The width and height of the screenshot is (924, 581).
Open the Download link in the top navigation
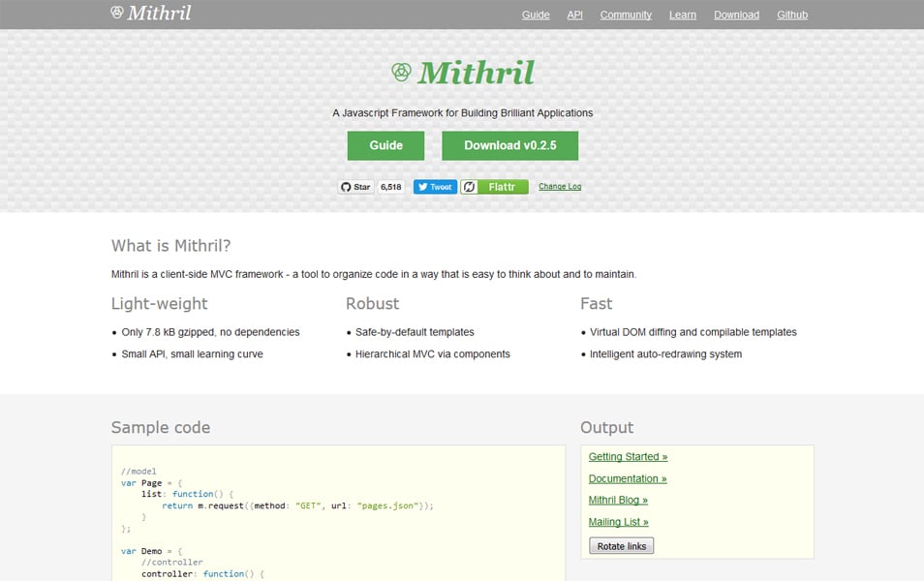737,15
